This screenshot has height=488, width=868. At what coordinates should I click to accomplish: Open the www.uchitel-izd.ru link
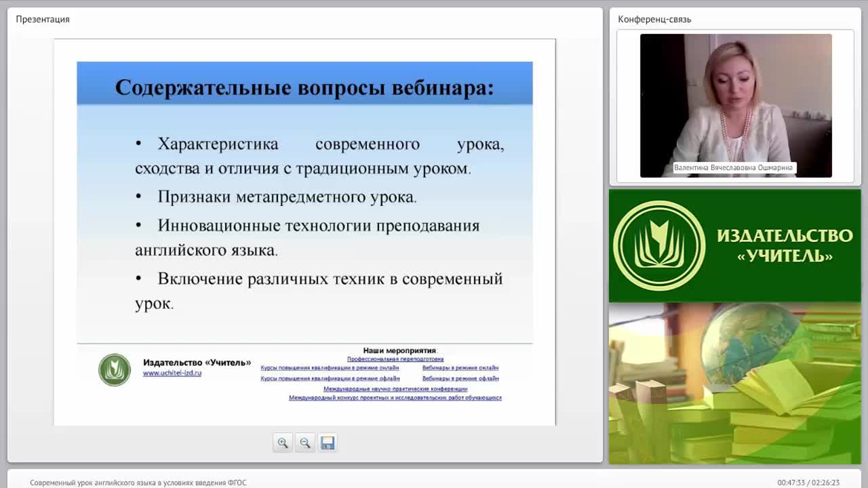pyautogui.click(x=172, y=373)
